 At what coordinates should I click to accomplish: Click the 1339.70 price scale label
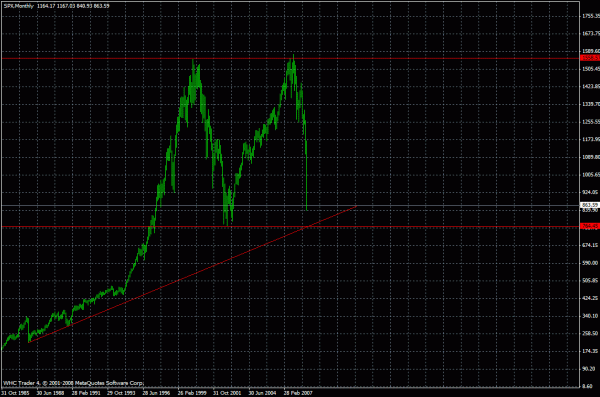590,104
